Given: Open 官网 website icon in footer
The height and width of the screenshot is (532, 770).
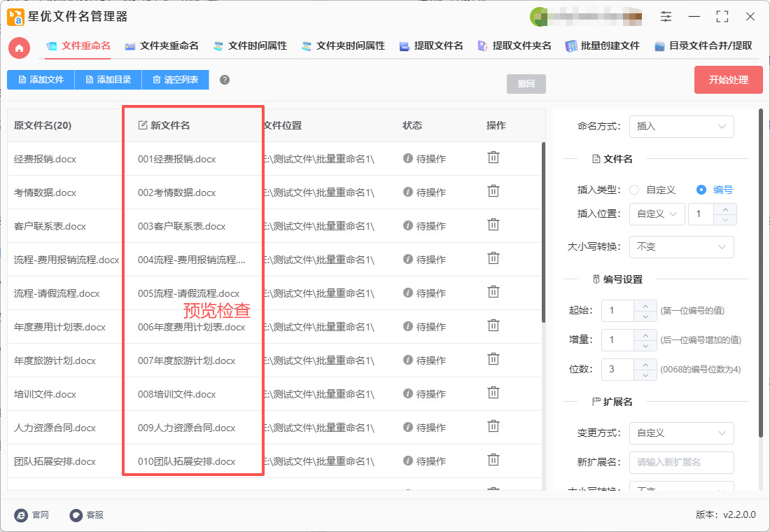Looking at the screenshot, I should point(22,514).
